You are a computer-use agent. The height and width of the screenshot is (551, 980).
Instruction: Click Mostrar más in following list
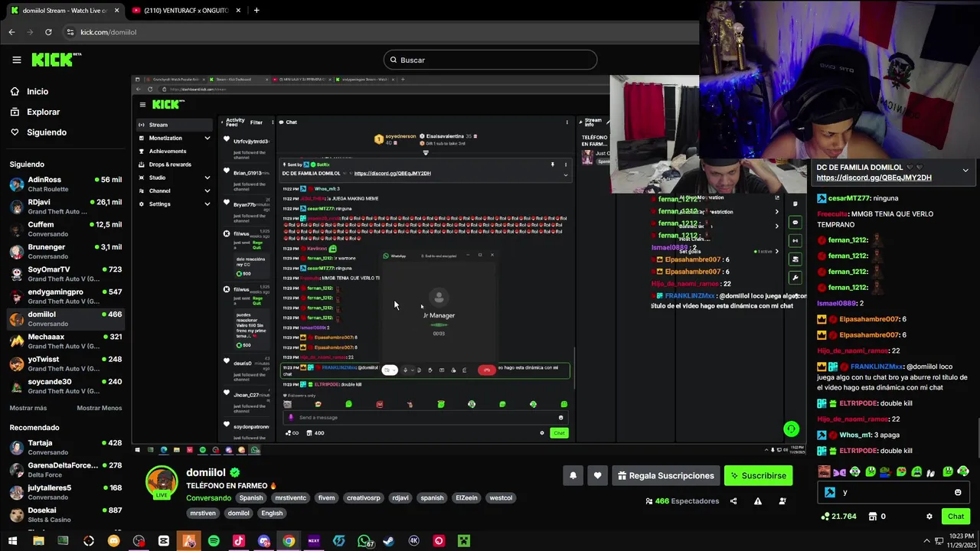tap(28, 408)
